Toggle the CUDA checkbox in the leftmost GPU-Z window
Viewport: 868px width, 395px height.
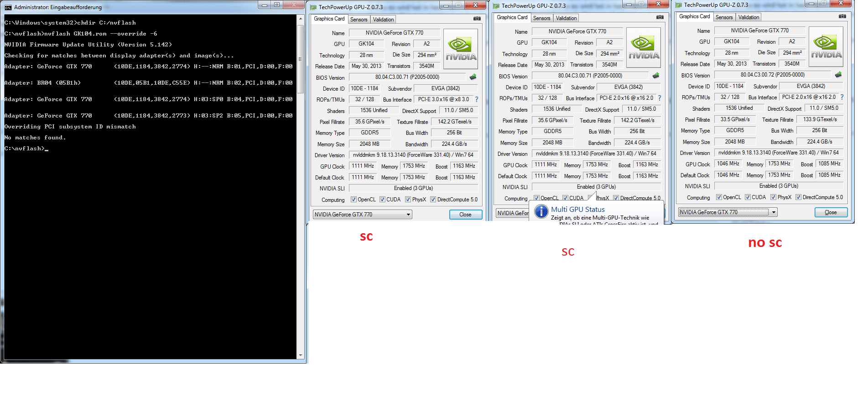coord(382,200)
